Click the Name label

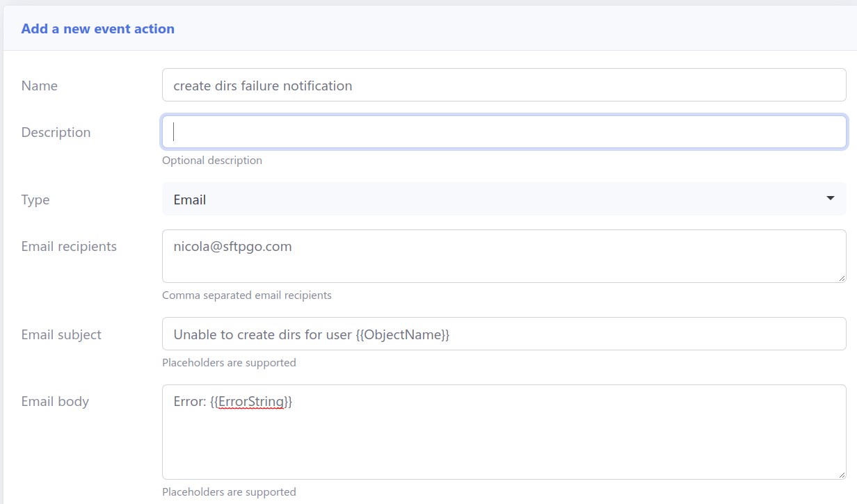click(x=39, y=86)
